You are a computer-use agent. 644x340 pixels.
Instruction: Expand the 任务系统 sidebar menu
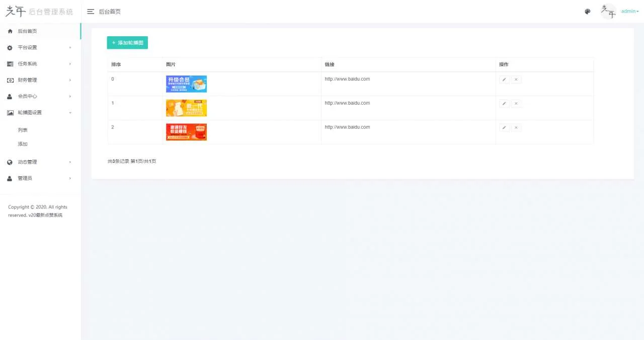click(x=40, y=64)
